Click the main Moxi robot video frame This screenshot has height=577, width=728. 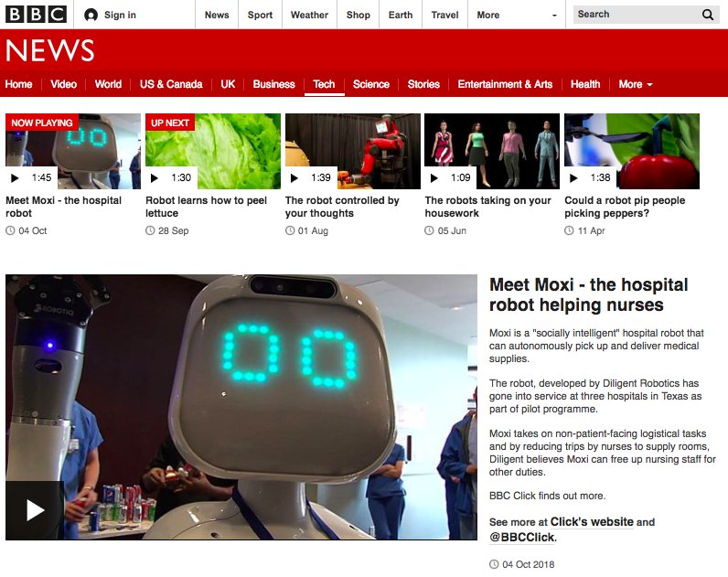pyautogui.click(x=241, y=407)
